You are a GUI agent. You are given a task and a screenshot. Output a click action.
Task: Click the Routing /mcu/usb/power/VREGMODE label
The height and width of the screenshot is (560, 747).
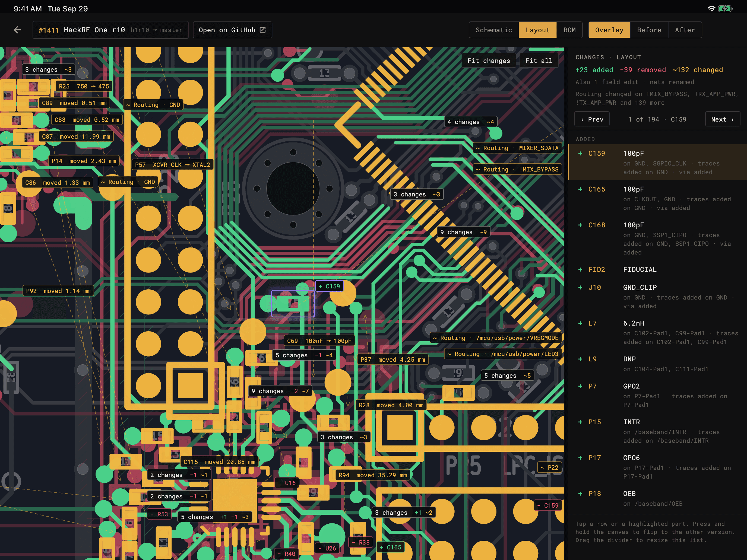click(496, 338)
